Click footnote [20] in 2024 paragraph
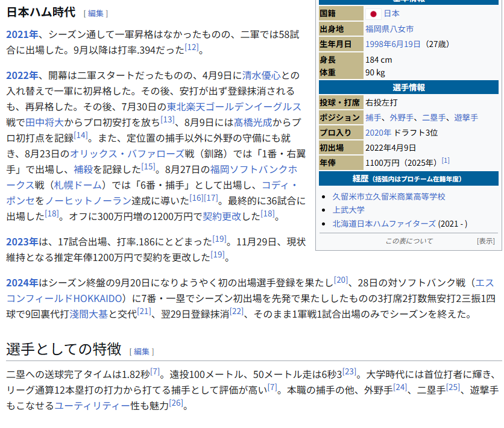The image size is (504, 428). pos(341,280)
